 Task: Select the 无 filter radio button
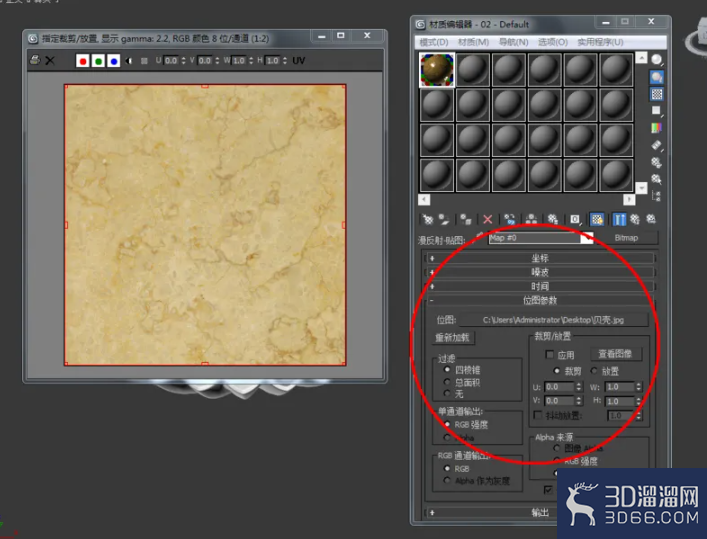[447, 394]
